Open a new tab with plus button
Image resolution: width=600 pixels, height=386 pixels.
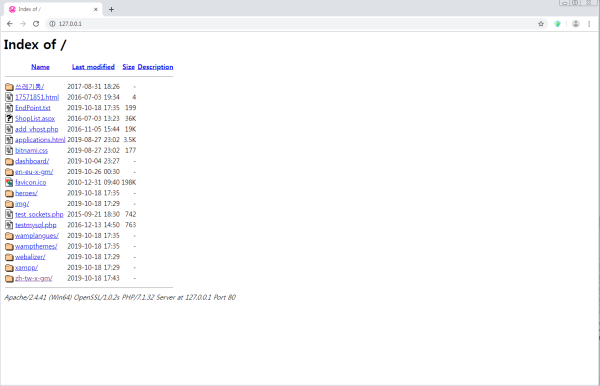click(111, 10)
